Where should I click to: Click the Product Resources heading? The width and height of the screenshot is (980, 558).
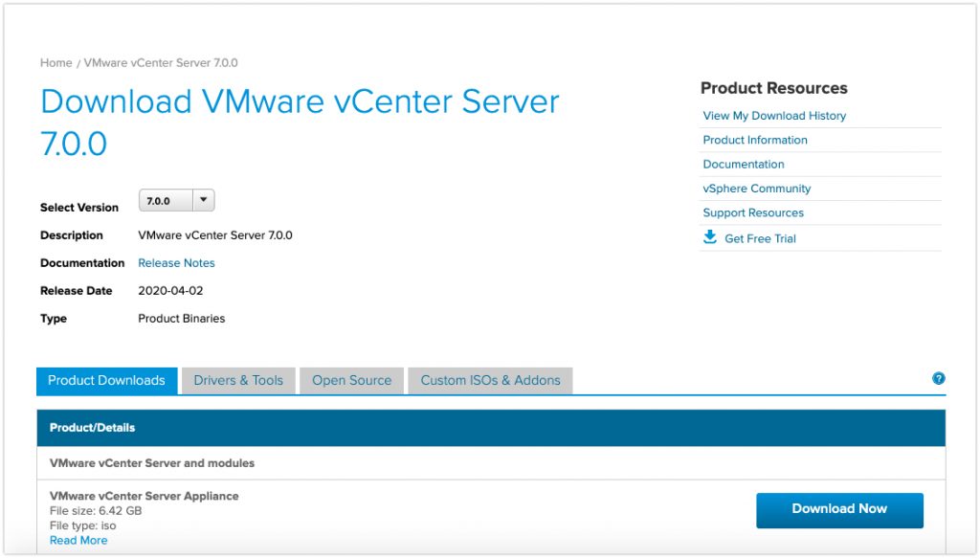[x=773, y=88]
